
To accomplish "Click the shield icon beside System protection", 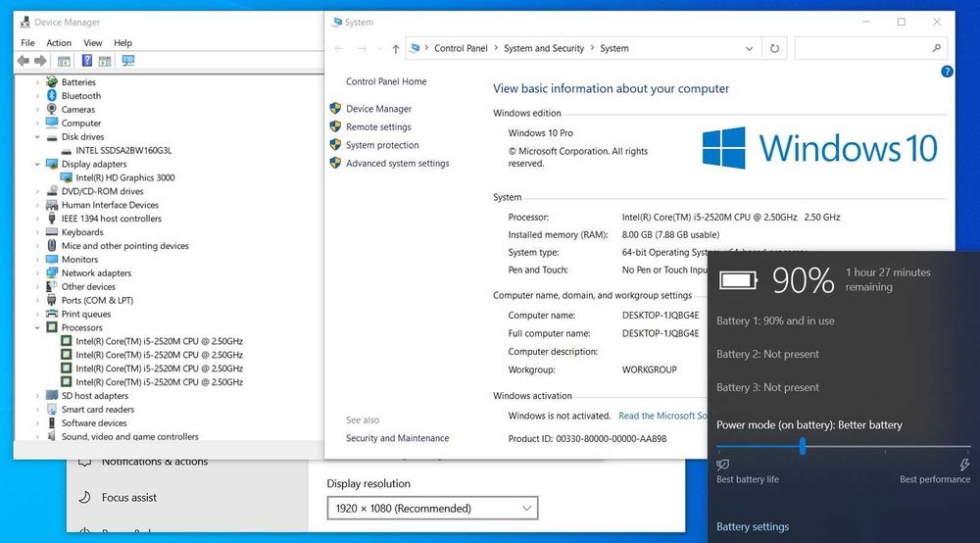I will (335, 144).
